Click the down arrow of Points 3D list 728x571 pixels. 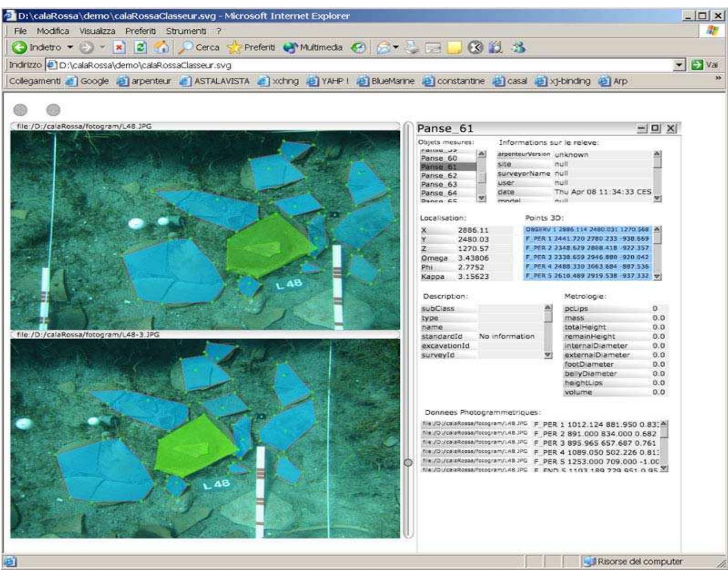point(657,277)
